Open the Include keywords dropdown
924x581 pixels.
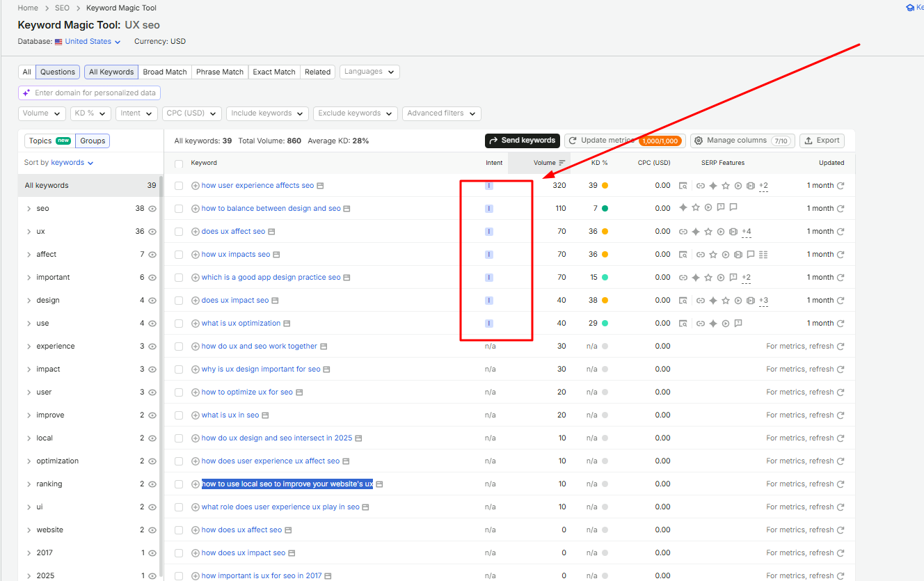point(268,113)
